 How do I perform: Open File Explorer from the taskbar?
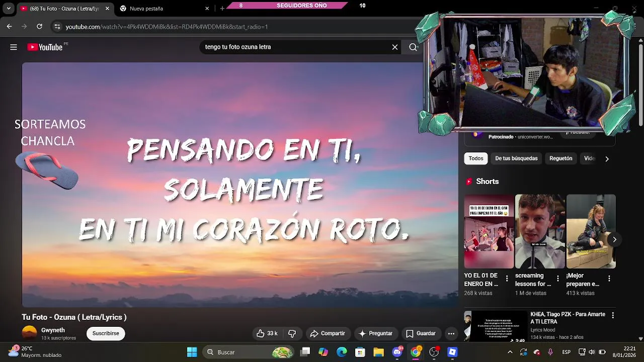(378, 352)
